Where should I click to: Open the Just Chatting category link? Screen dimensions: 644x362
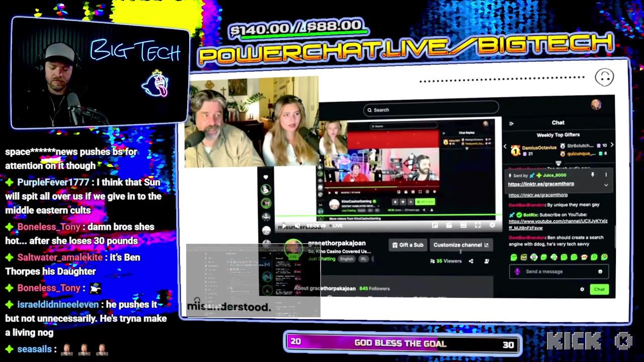(x=321, y=259)
